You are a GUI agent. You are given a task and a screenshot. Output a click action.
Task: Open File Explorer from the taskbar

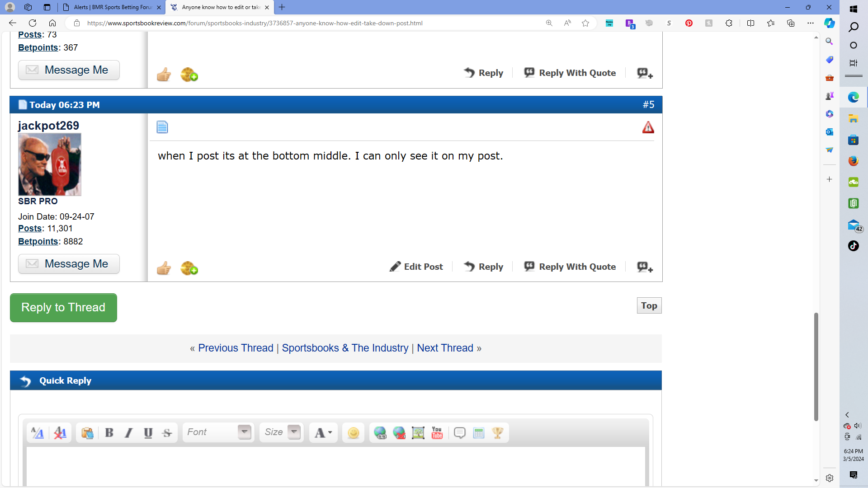tap(854, 118)
